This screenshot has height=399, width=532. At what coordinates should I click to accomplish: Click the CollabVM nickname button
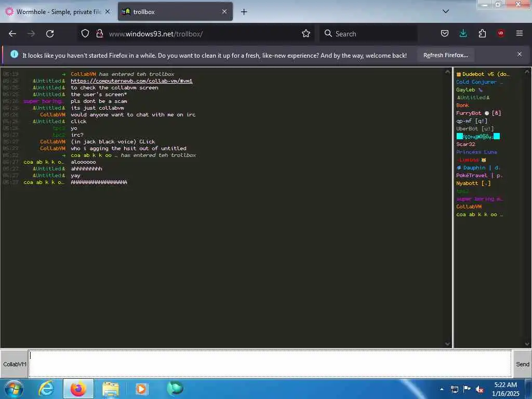coord(14,364)
